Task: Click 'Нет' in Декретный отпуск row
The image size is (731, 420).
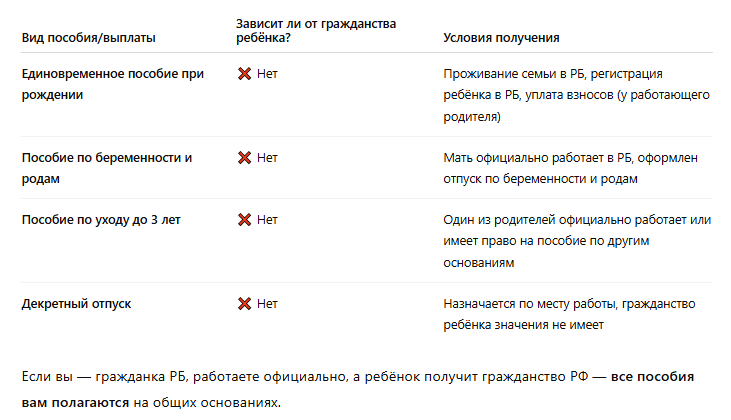Action: click(267, 303)
